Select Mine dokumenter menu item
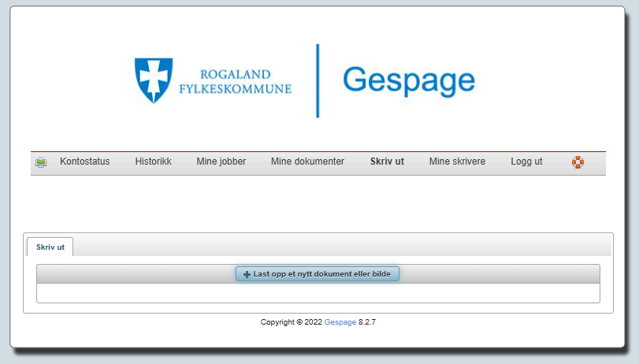This screenshot has width=639, height=364. (308, 162)
